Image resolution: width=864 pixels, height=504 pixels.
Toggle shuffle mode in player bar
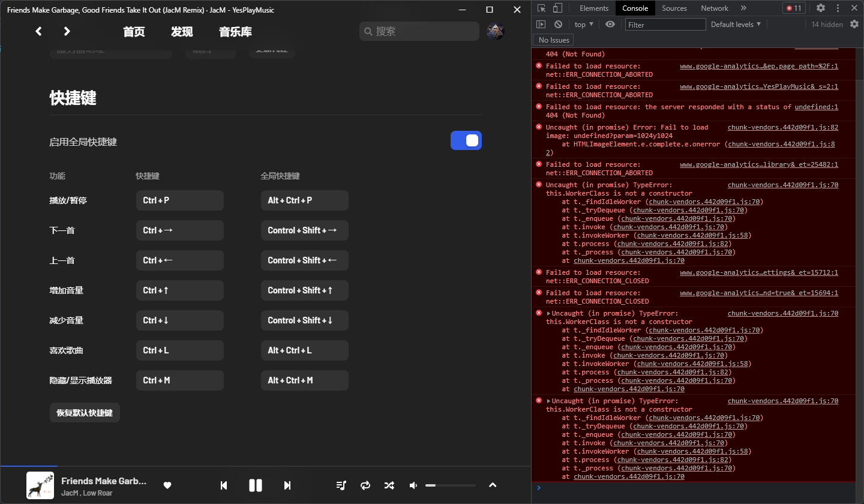(x=389, y=485)
